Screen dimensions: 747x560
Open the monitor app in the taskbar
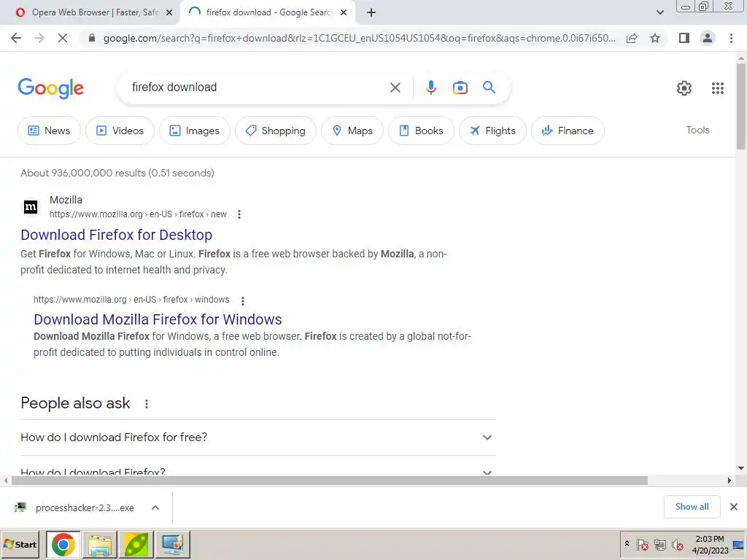173,544
